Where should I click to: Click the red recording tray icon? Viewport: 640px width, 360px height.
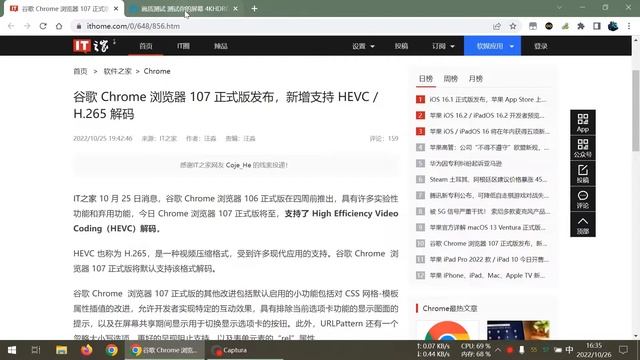(x=509, y=350)
